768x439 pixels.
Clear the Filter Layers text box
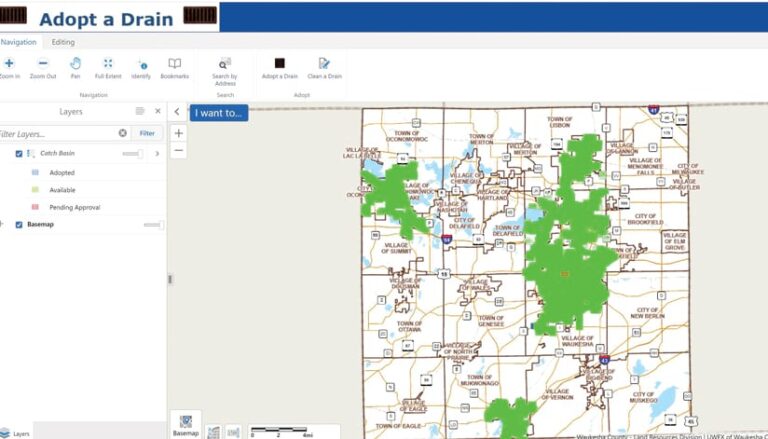(x=122, y=133)
